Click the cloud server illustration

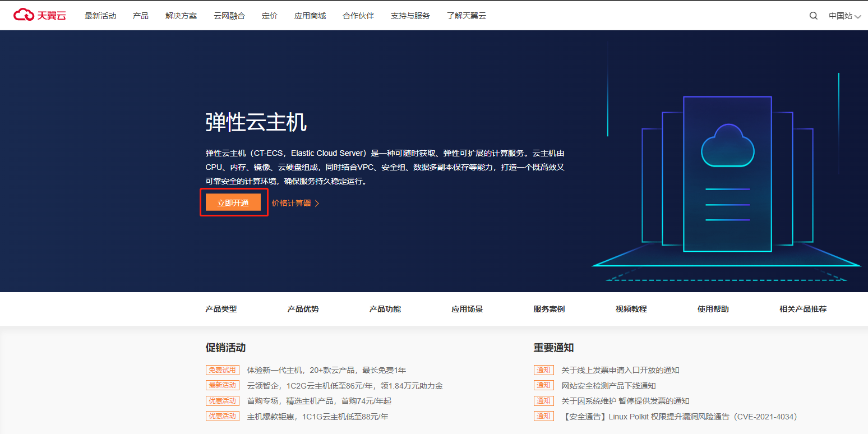pos(727,174)
